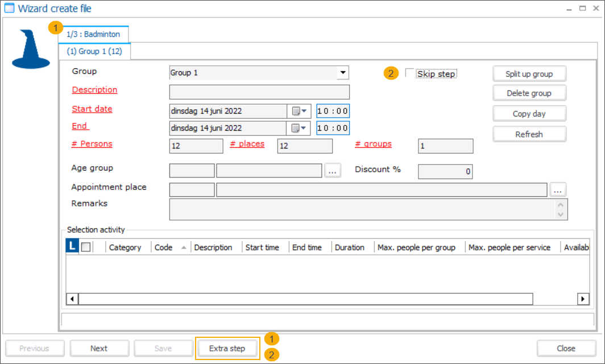605x364 pixels.
Task: Click the highlighted Extra step button
Action: [227, 348]
